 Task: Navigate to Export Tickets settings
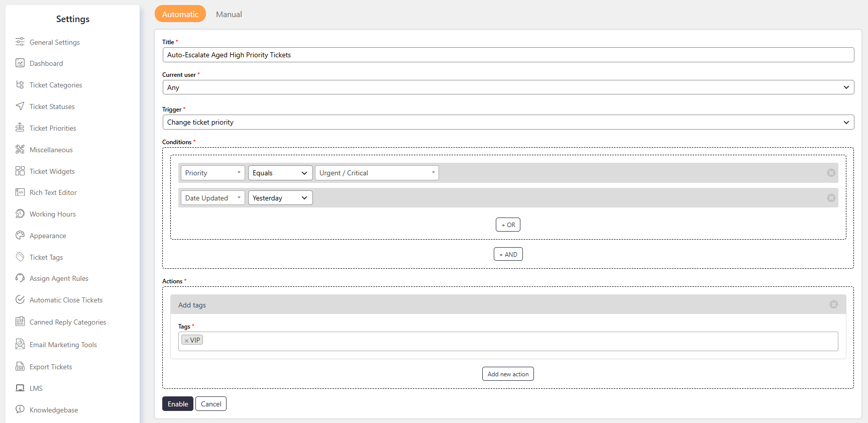(51, 367)
